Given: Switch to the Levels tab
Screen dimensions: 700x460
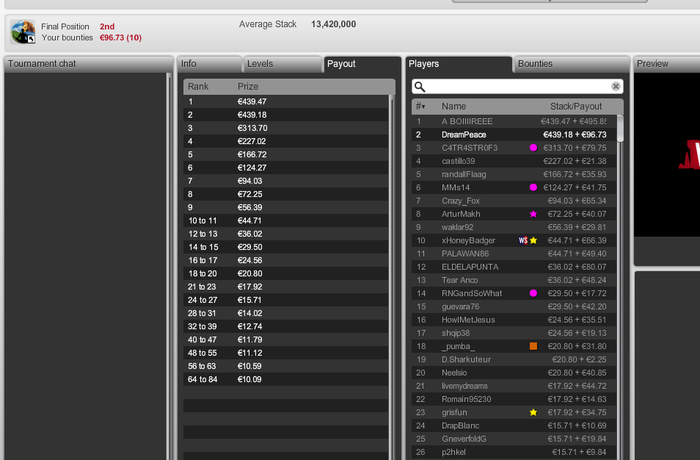Looking at the screenshot, I should click(282, 64).
